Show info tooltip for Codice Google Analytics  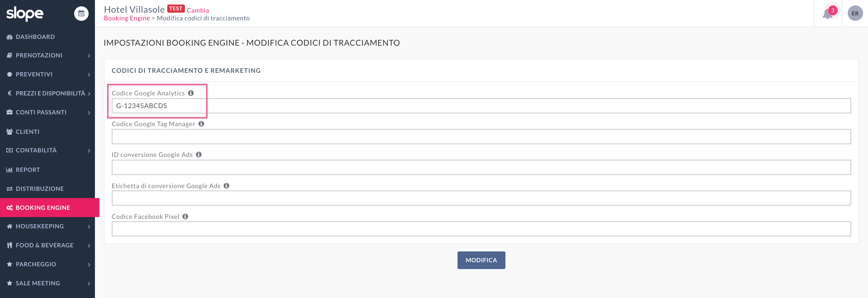point(191,93)
